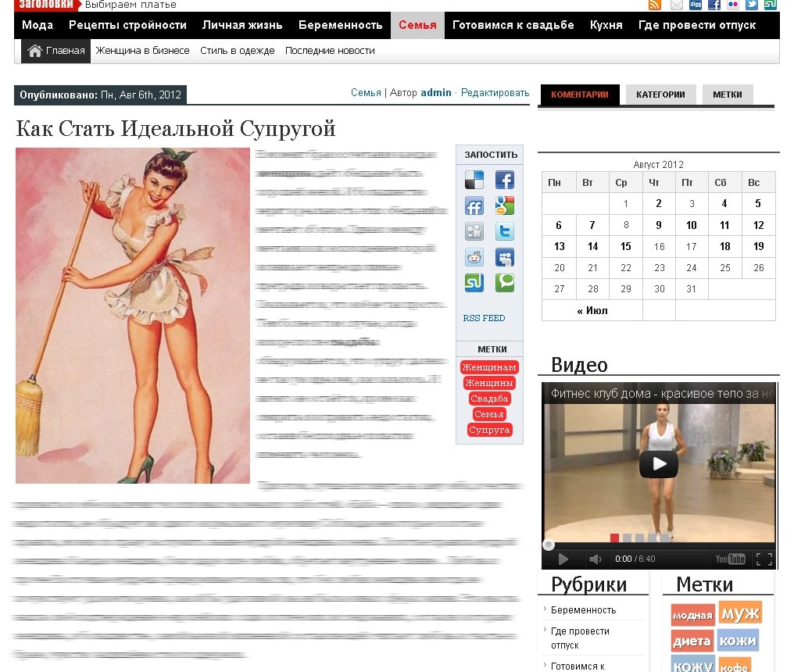Play the fitness video with center play button
Image resolution: width=794 pixels, height=672 pixels.
[x=659, y=464]
